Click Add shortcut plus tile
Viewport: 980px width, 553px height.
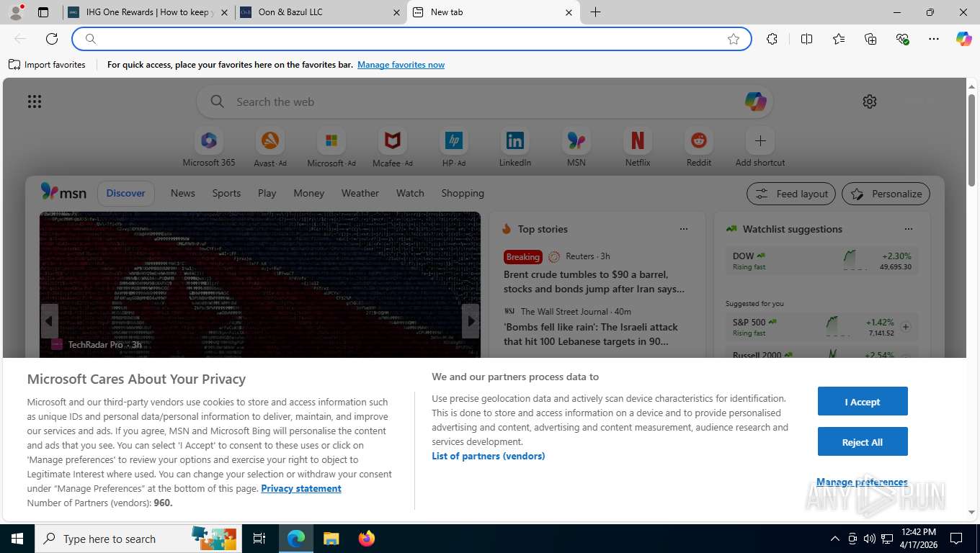(760, 148)
